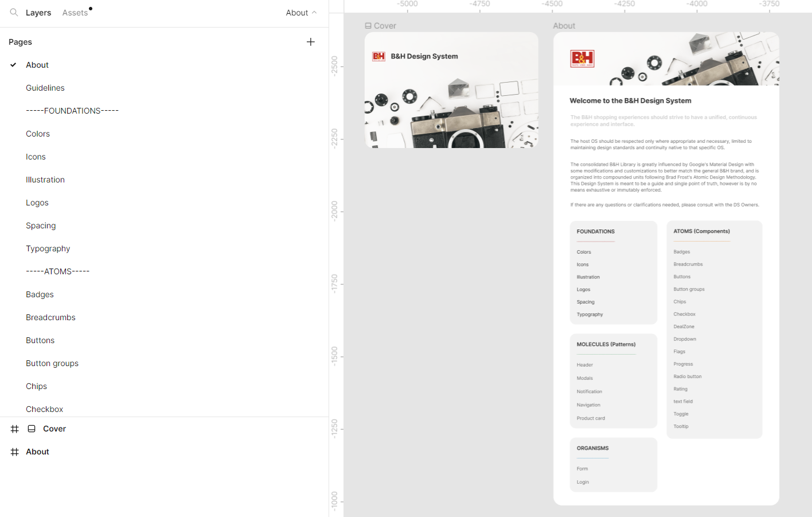Screen dimensions: 812x517
Task: Open the Guidelines page
Action: [x=45, y=88]
